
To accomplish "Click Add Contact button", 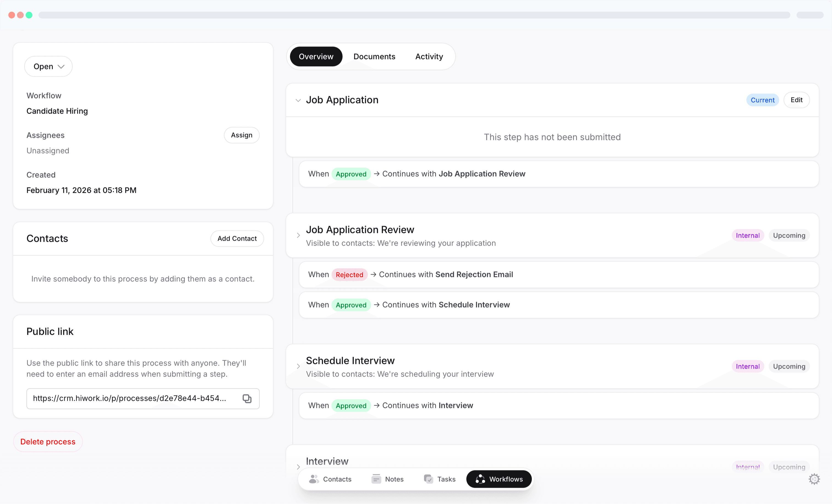I will coord(237,238).
